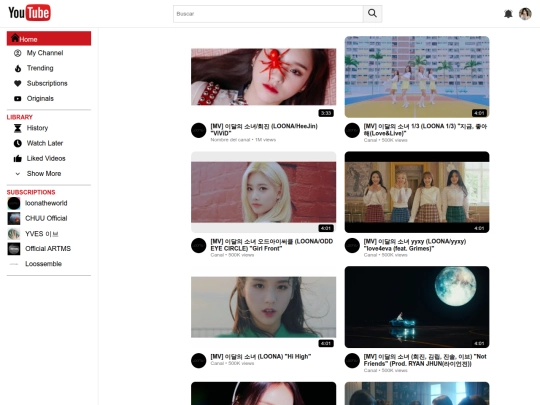Click channel avatar beside love4eva title
This screenshot has height=405, width=540.
click(x=352, y=246)
